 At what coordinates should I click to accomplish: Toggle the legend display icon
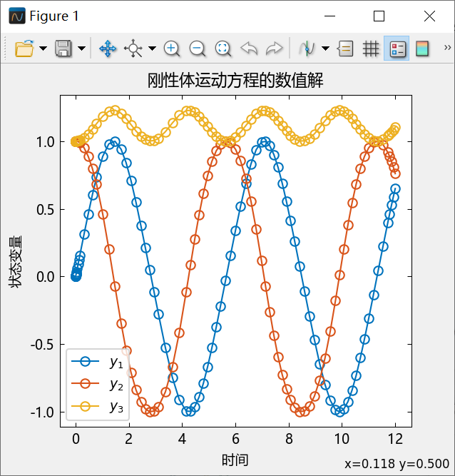(x=397, y=49)
